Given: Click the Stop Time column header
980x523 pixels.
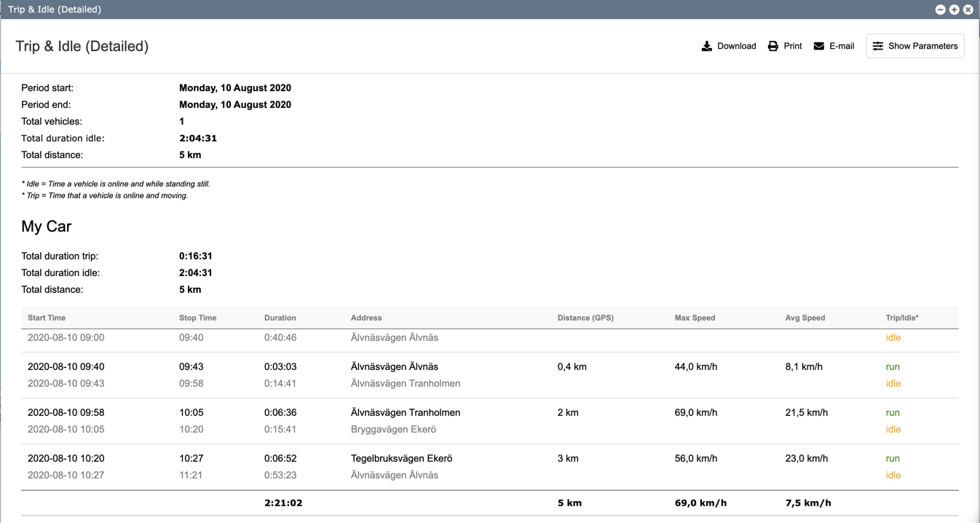Looking at the screenshot, I should tap(197, 318).
